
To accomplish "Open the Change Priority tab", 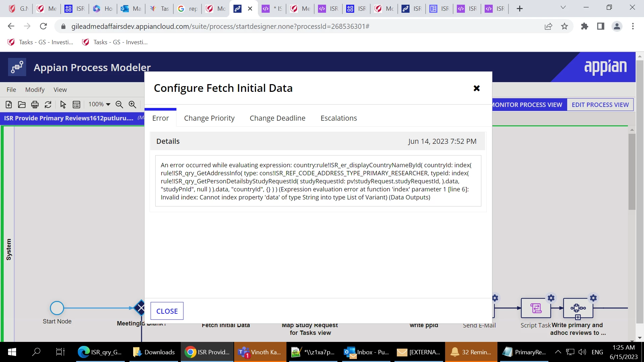I will point(209,118).
